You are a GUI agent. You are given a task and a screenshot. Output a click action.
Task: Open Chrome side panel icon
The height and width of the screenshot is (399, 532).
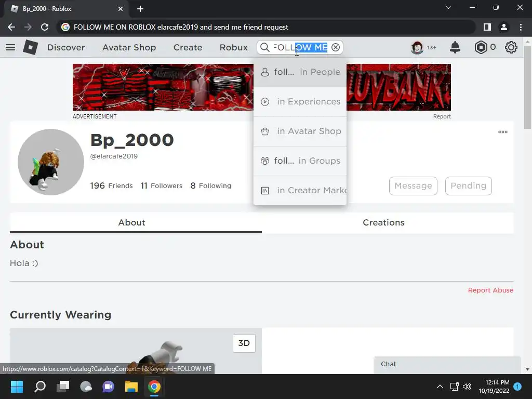tap(487, 27)
